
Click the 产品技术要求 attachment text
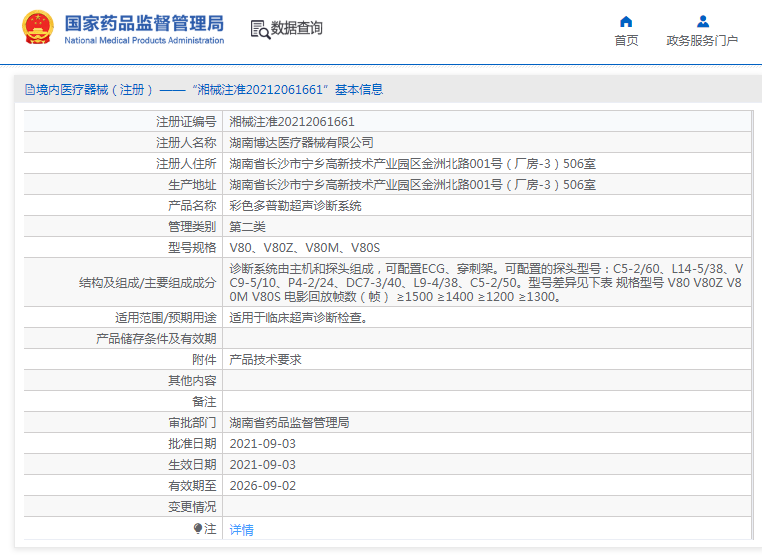click(x=265, y=359)
